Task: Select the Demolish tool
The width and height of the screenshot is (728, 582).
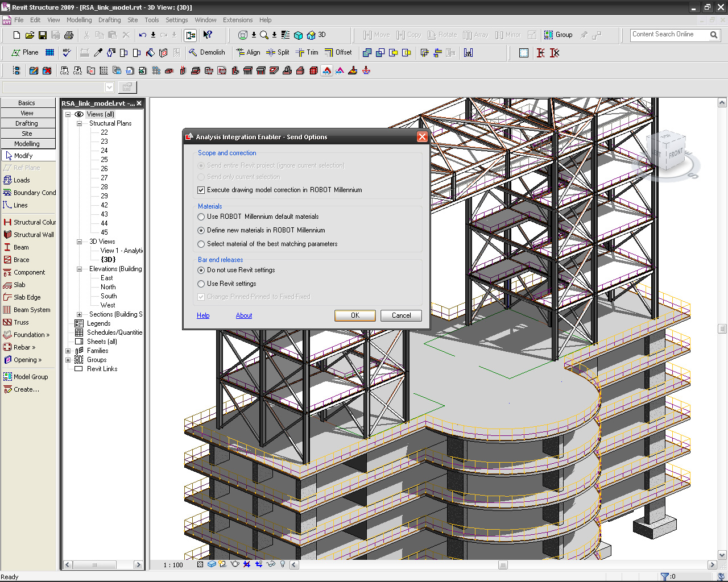Action: pyautogui.click(x=207, y=52)
